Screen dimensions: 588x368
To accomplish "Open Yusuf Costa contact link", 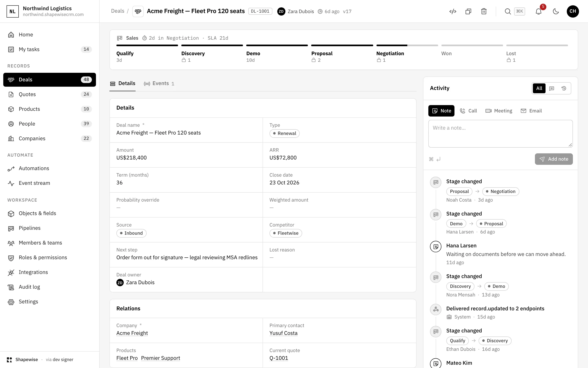I will coord(283,333).
